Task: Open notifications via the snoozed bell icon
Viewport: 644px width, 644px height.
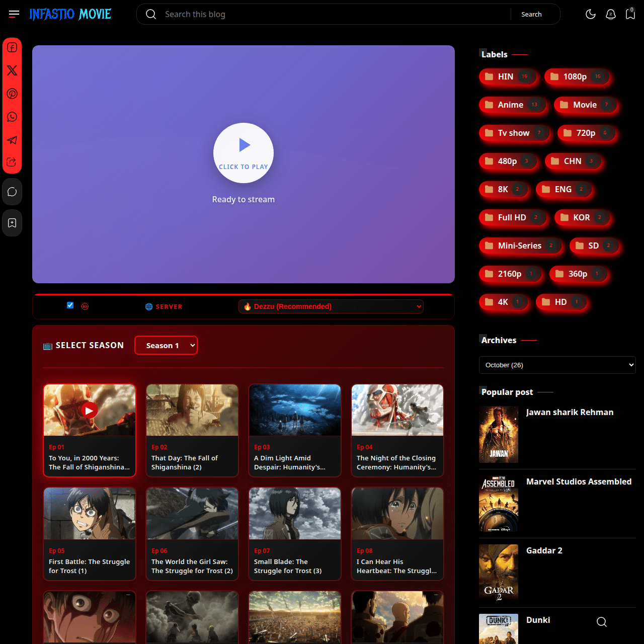Action: pyautogui.click(x=611, y=14)
